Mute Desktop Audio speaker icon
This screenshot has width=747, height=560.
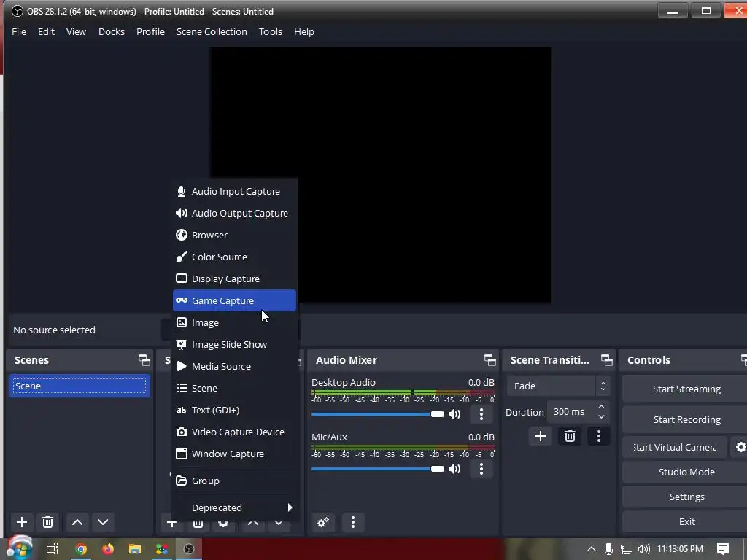click(x=454, y=414)
